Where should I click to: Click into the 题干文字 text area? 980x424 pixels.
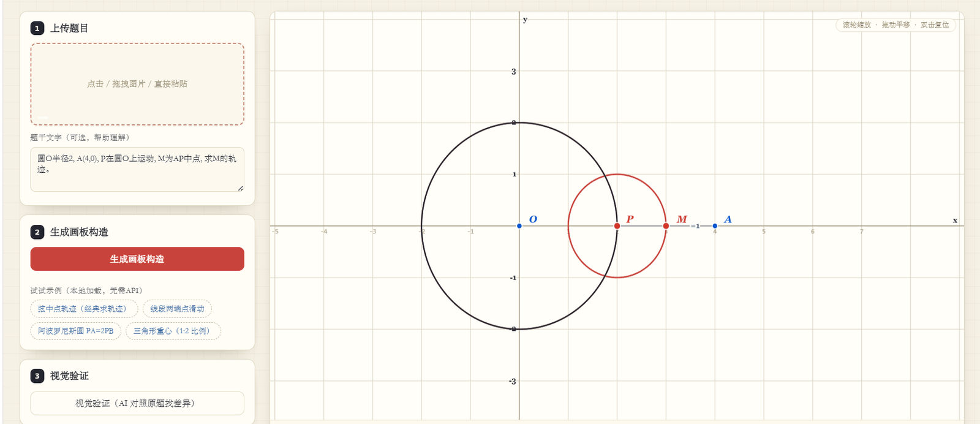tap(137, 169)
